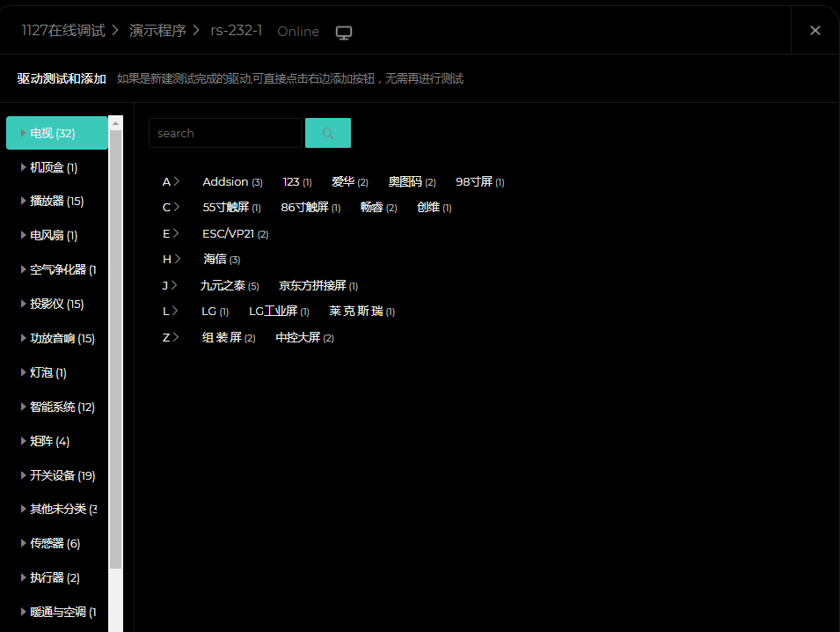Click the monitor icon next to Online
The width and height of the screenshot is (840, 632).
[344, 33]
